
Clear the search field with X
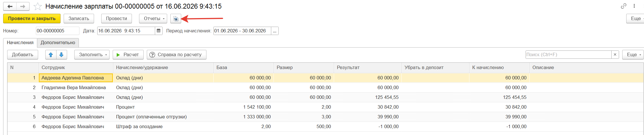[x=615, y=54]
